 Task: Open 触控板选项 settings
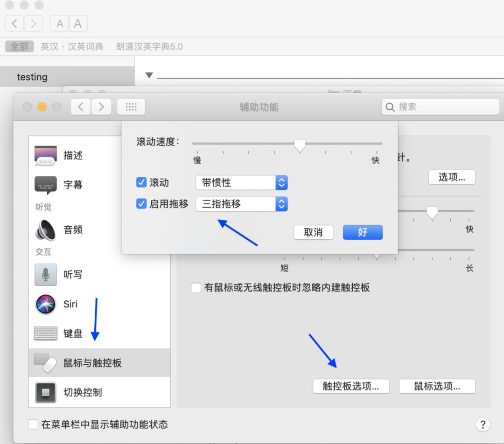pos(351,386)
